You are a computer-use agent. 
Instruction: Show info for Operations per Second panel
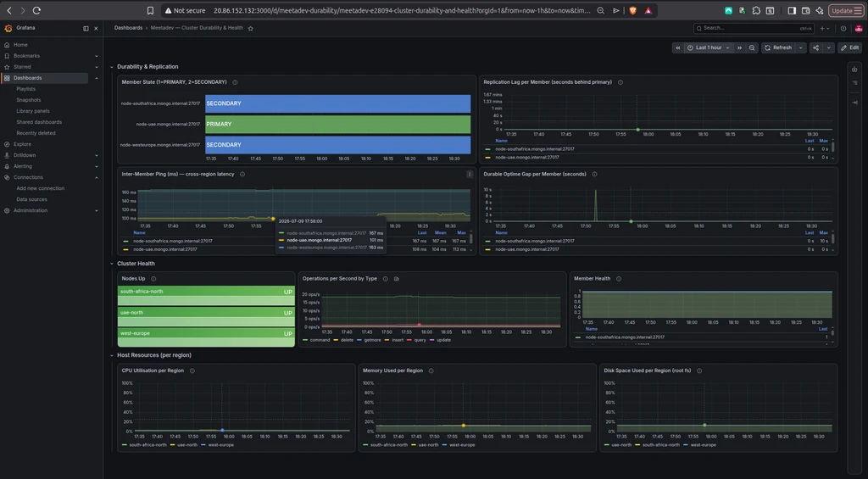tap(386, 279)
